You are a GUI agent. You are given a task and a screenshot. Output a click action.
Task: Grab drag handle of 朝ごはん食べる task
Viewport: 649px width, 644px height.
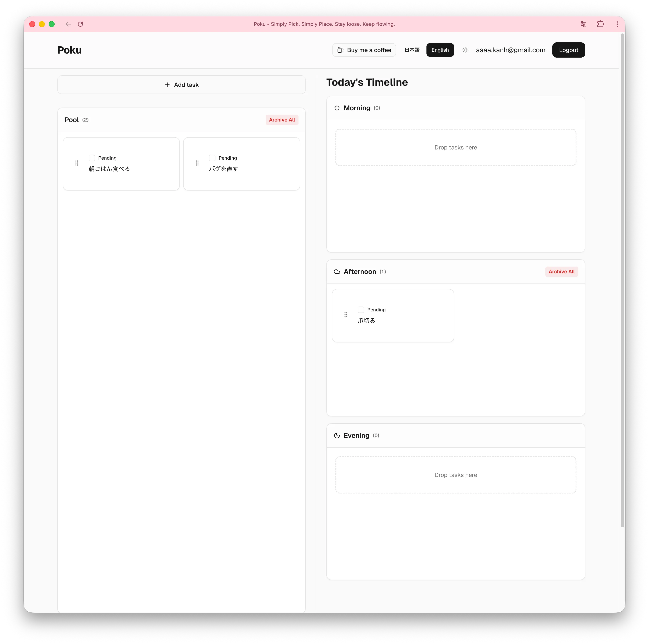tap(77, 163)
